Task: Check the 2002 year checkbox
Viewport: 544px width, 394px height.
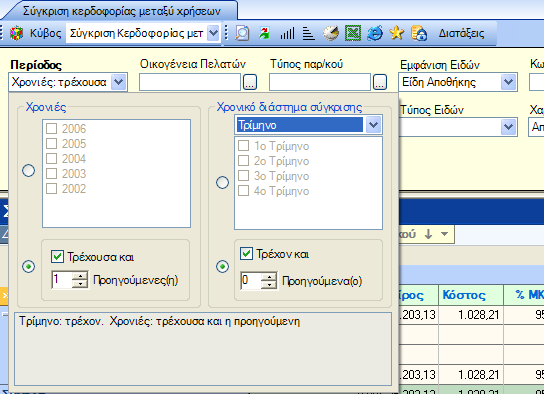Action: [51, 188]
